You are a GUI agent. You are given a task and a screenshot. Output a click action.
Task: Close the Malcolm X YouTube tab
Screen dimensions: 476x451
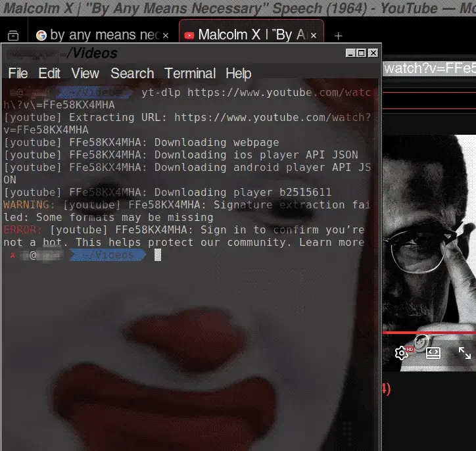[315, 36]
